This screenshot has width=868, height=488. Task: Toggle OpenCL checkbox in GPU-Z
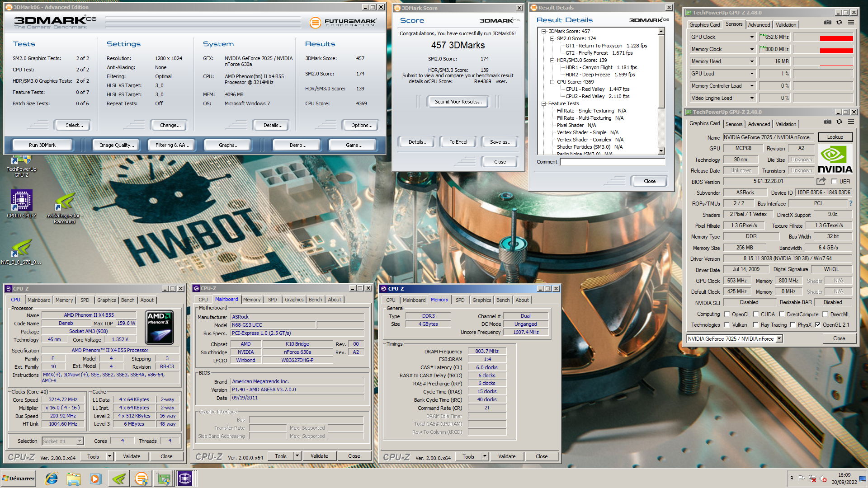click(x=727, y=314)
